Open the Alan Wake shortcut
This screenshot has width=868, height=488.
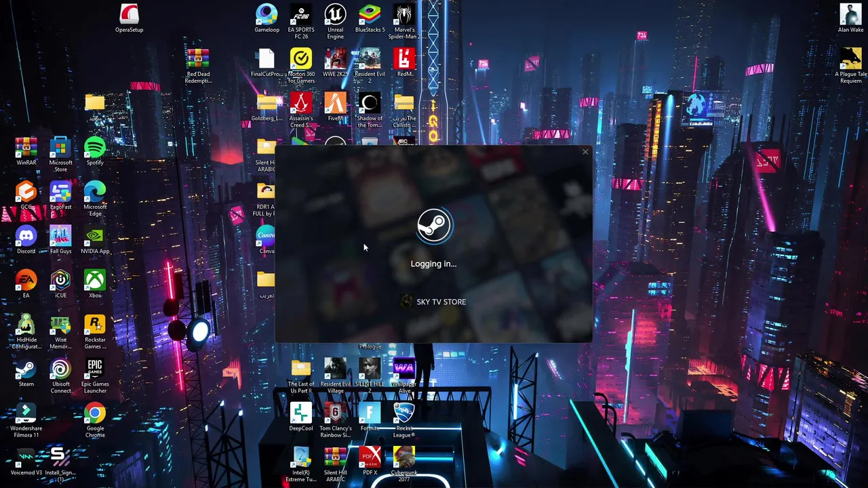850,18
